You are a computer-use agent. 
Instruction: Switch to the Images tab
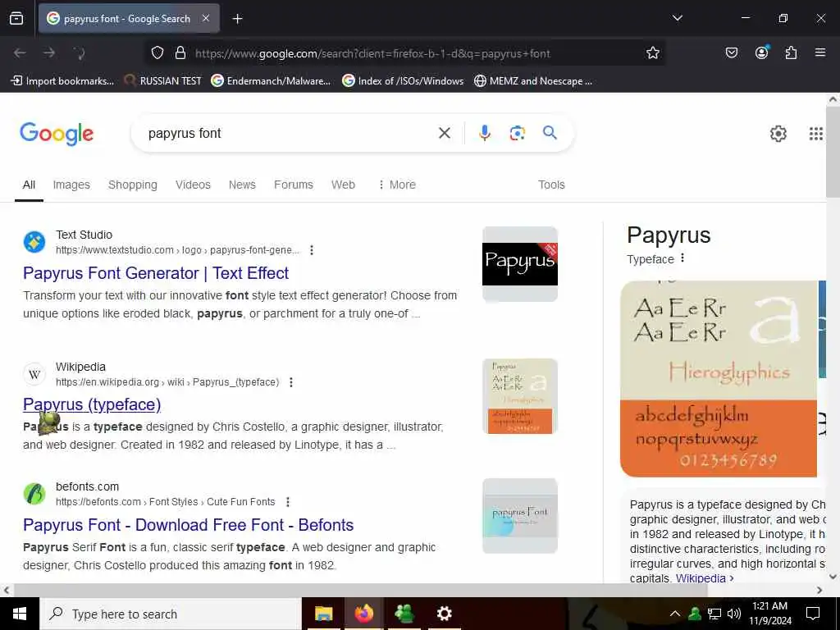point(71,185)
